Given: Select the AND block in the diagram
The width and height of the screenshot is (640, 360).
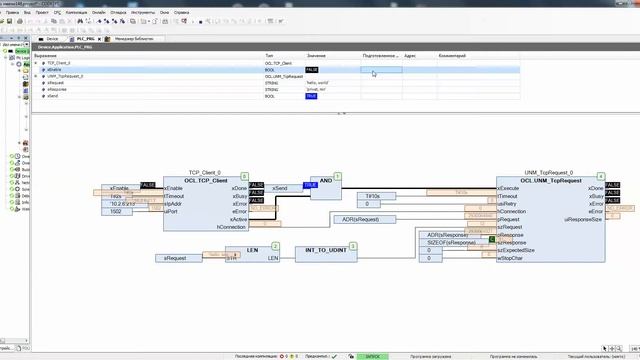Looking at the screenshot, I should (x=326, y=188).
